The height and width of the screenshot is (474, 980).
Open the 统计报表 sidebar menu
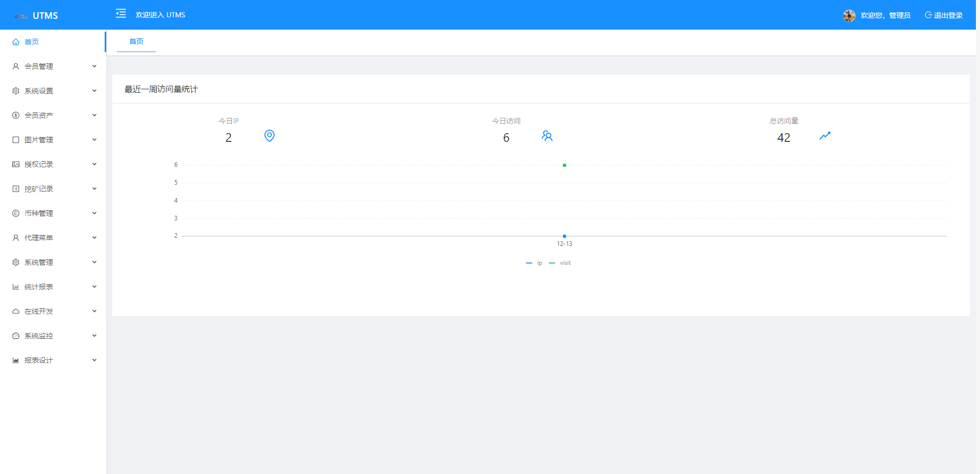[53, 287]
